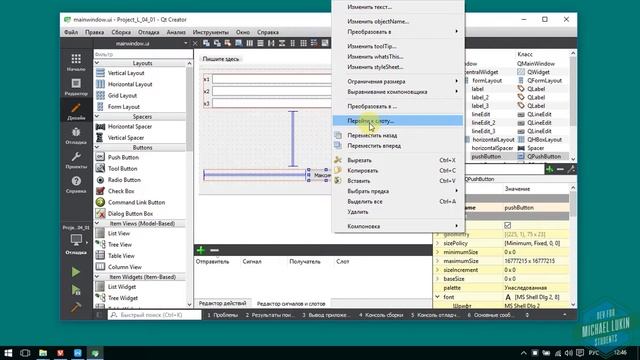Image resolution: width=640 pixels, height=360 pixels.
Task: Expand the maximumSize property
Action: tap(437, 261)
